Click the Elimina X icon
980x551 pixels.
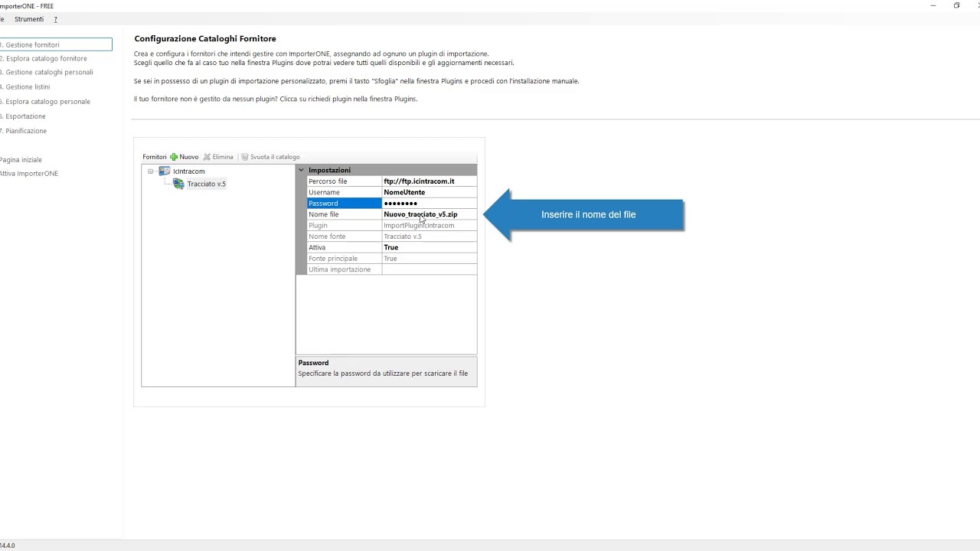click(207, 157)
